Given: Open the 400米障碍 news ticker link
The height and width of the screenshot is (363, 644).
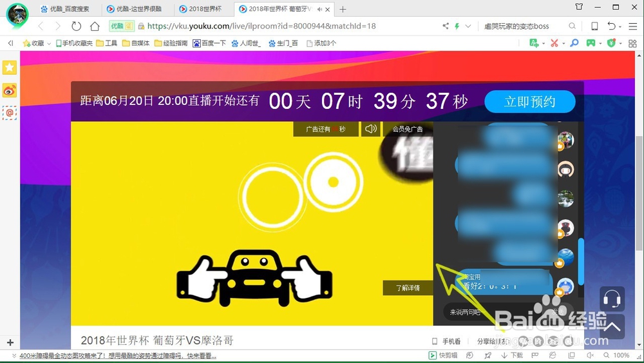Looking at the screenshot, I should click(118, 356).
